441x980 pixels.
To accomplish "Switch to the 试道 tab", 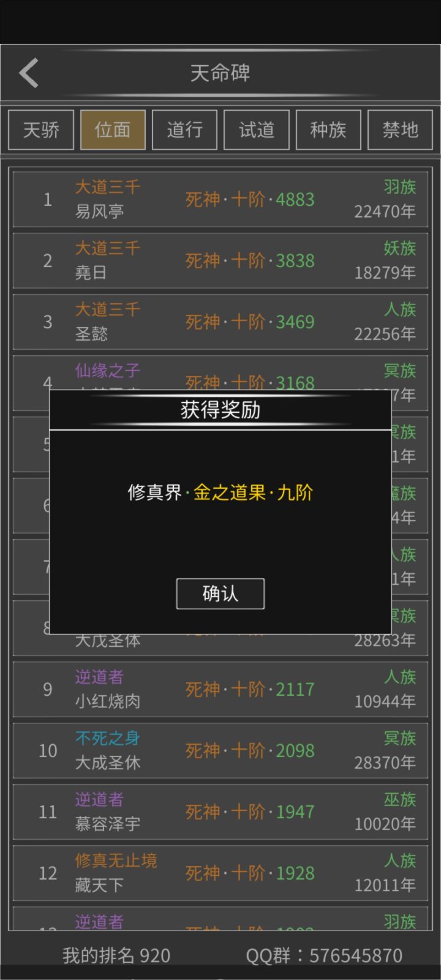I will click(x=257, y=130).
